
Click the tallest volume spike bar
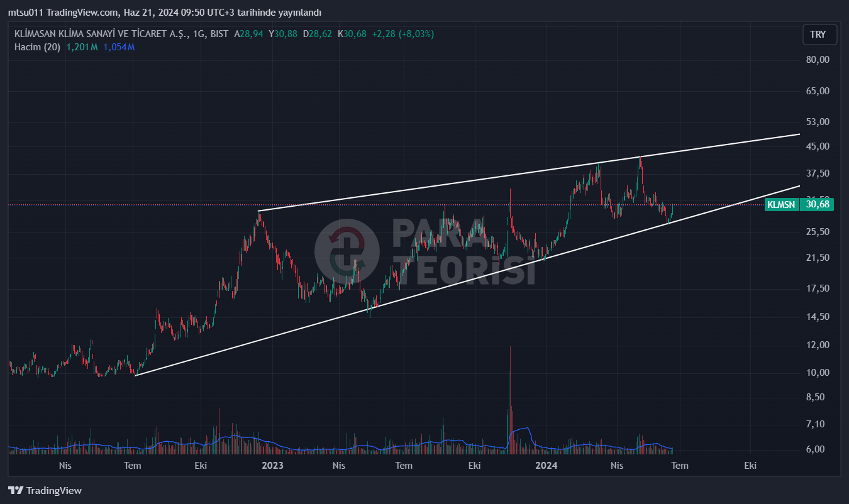[510, 399]
